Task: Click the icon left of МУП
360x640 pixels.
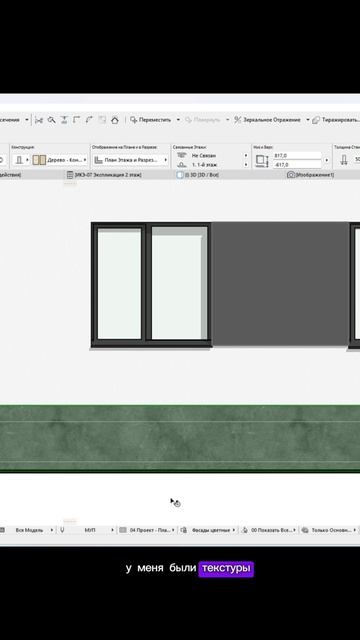Action: 62,530
